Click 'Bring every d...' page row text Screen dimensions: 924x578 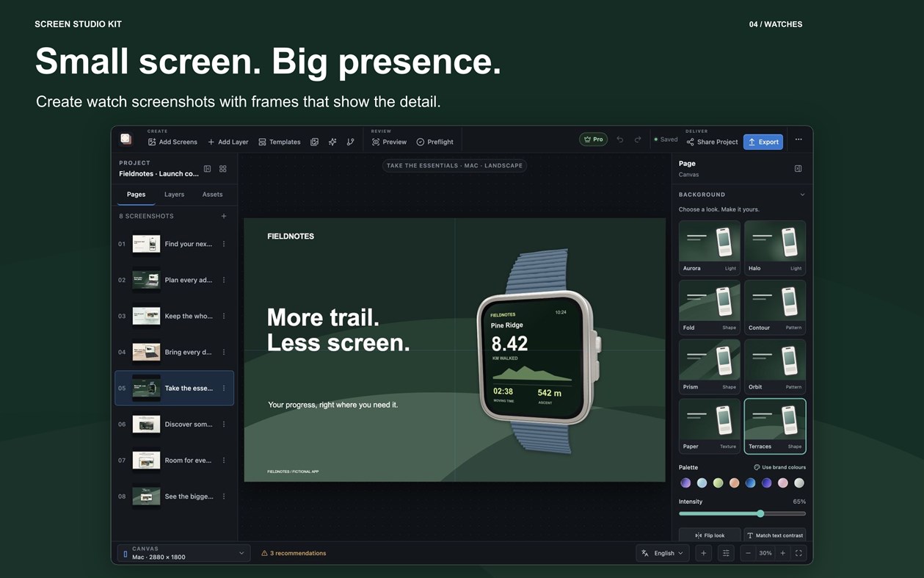[x=189, y=352]
